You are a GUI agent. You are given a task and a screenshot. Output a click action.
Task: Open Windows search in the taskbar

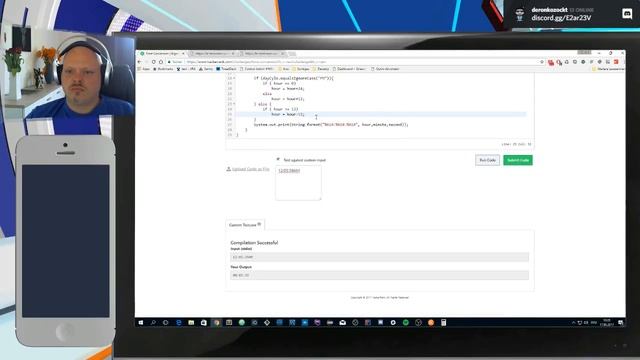click(153, 322)
